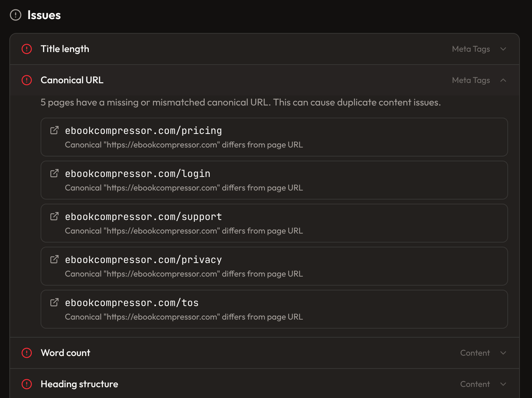Screen dimensions: 532x398
Task: Click the Issues warning icon in header
Action: point(15,15)
